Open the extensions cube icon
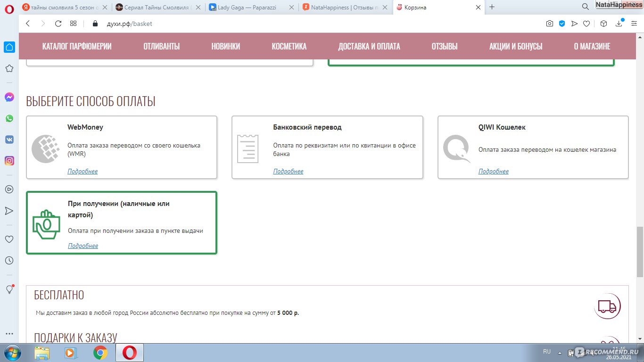644x362 pixels. point(604,24)
